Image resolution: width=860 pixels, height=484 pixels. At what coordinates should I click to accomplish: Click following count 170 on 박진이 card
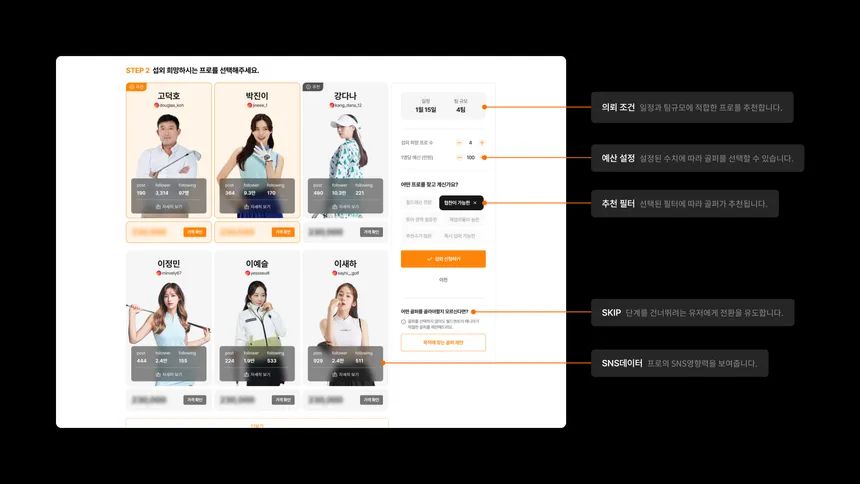271,193
